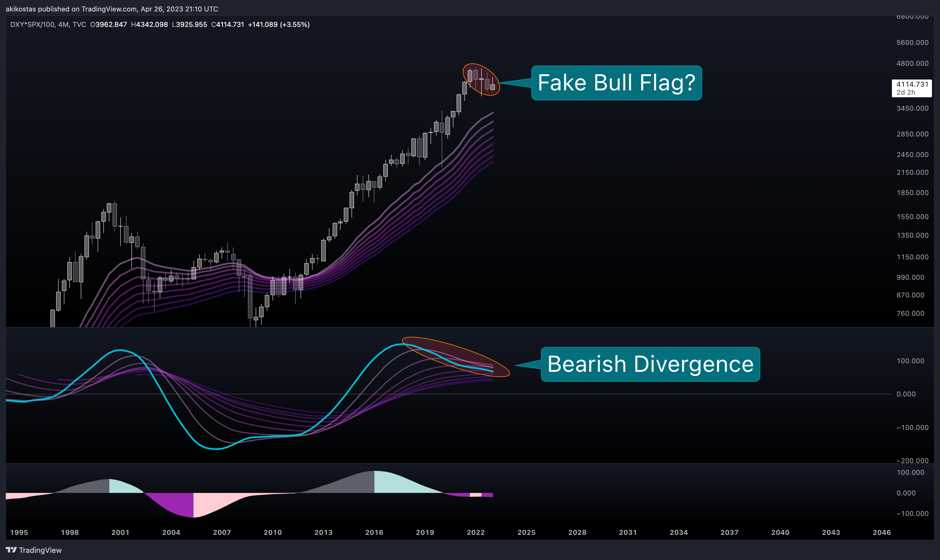940x560 pixels.
Task: Click the high value H4342.098
Action: [149, 25]
